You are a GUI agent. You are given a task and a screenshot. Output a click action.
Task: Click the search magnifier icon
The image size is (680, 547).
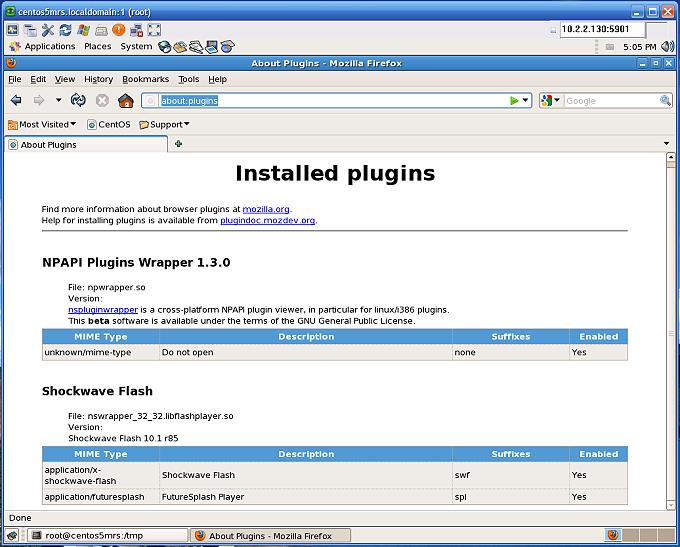click(x=665, y=100)
